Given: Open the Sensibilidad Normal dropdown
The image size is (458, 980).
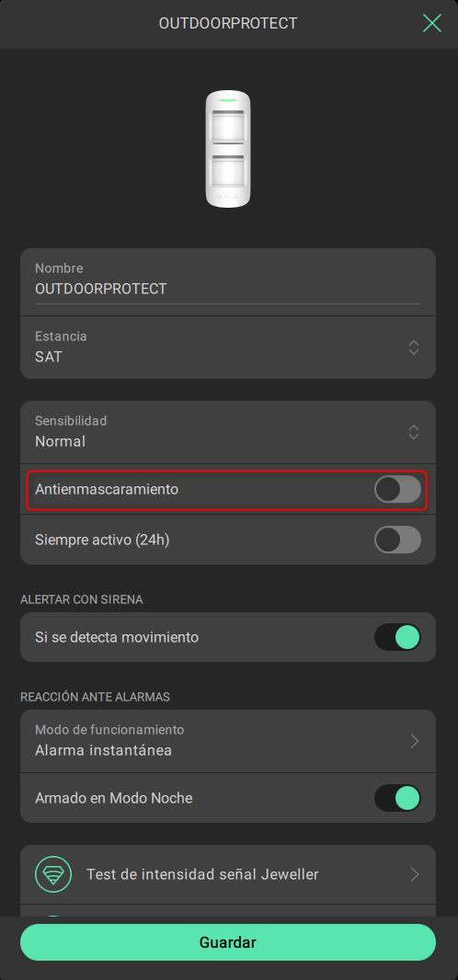Looking at the screenshot, I should point(228,432).
